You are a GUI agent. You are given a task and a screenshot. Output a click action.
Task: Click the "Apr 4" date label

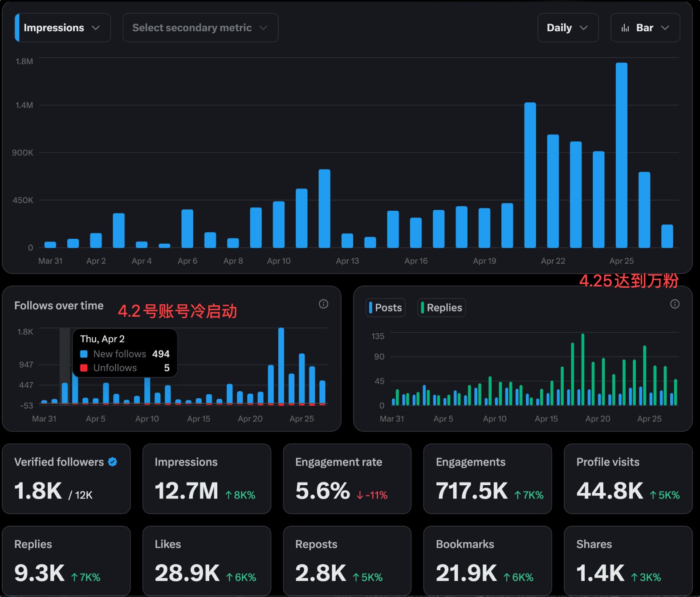[x=142, y=261]
